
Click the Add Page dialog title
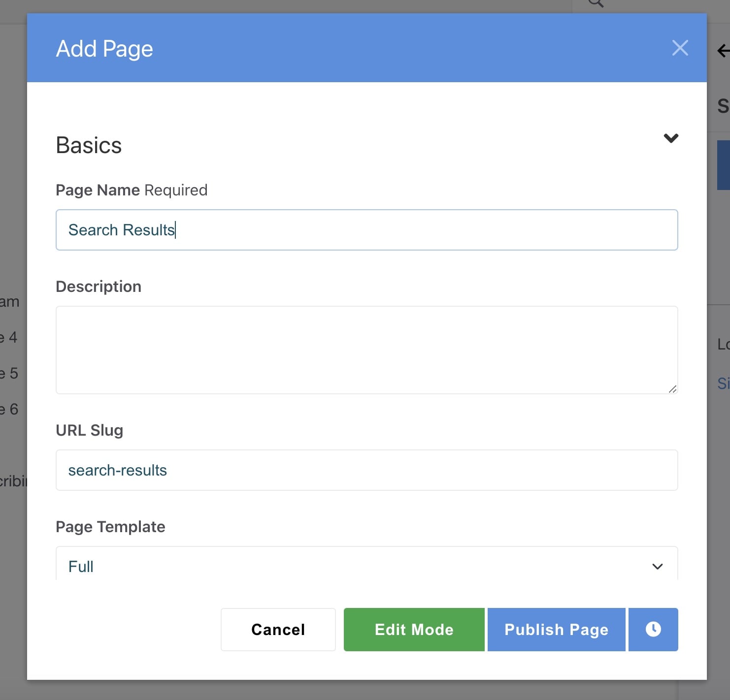click(x=104, y=49)
